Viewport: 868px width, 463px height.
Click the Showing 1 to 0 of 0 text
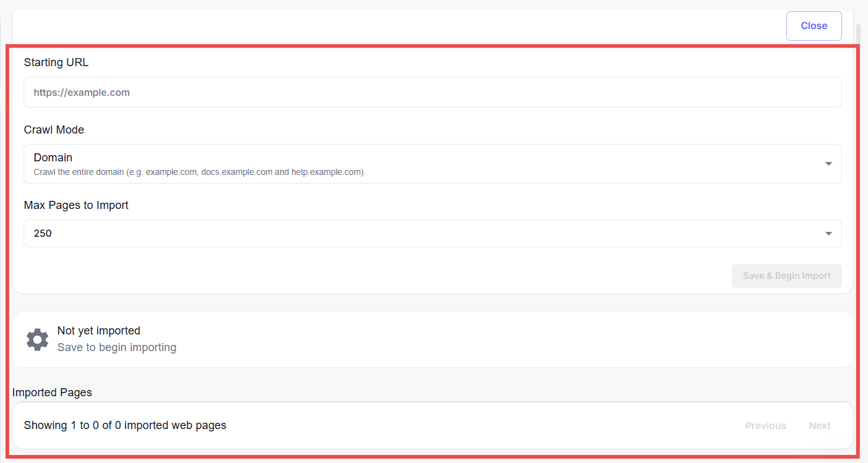coord(125,425)
